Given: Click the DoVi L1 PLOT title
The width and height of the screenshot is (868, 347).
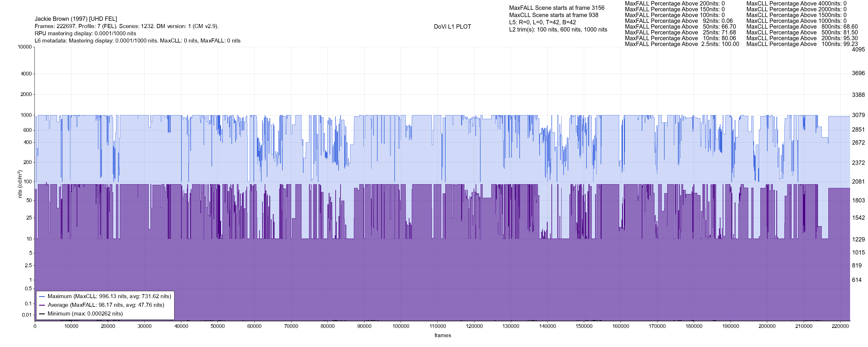Looking at the screenshot, I should (x=452, y=27).
